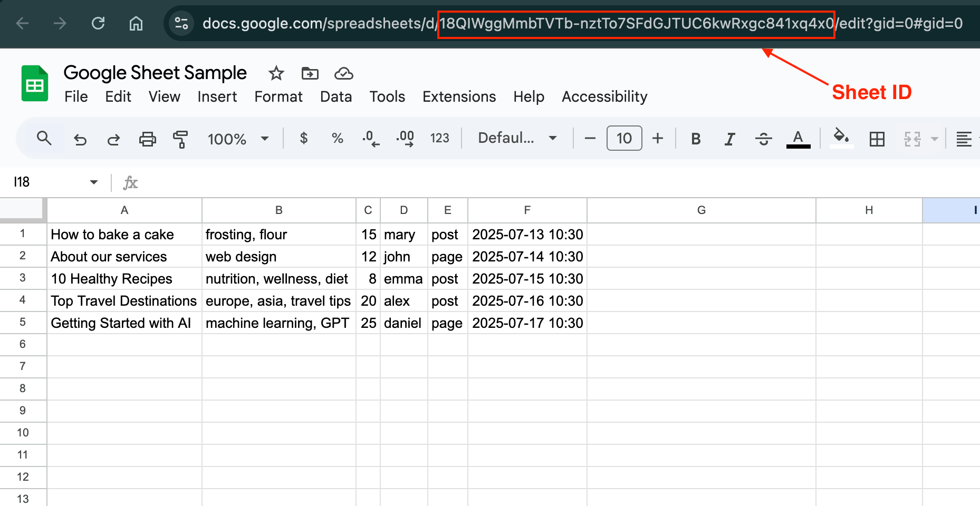Image resolution: width=980 pixels, height=506 pixels.
Task: Format as currency with dollar icon
Action: pos(304,138)
